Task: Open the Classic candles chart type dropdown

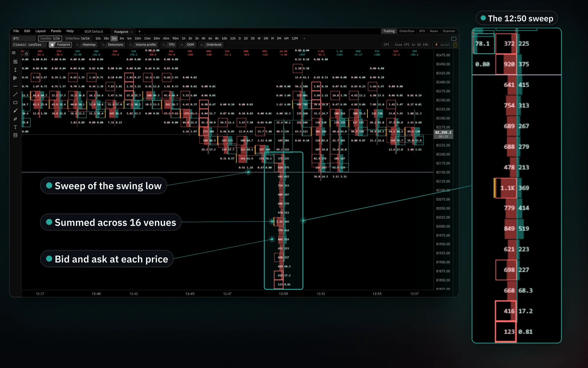Action: point(30,45)
